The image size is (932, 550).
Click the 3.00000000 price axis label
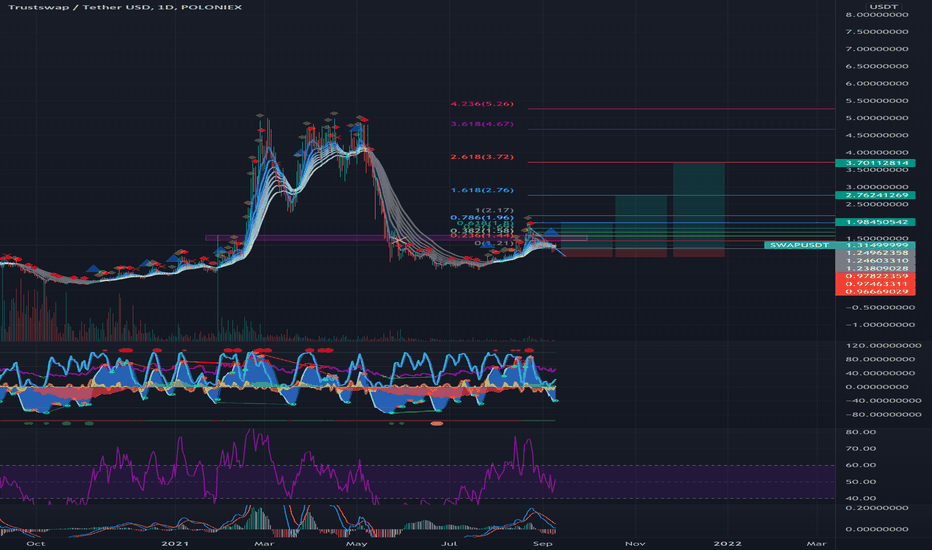tap(877, 187)
